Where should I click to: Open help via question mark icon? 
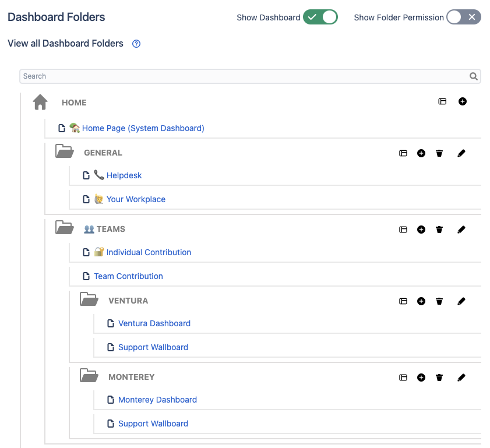pyautogui.click(x=136, y=44)
